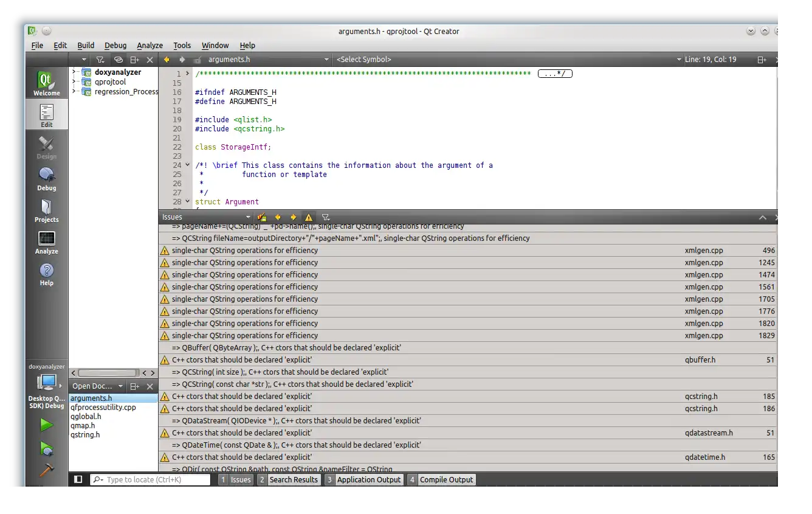Toggle editor sync link in the projects panel
The height and width of the screenshot is (514, 812).
(x=119, y=60)
